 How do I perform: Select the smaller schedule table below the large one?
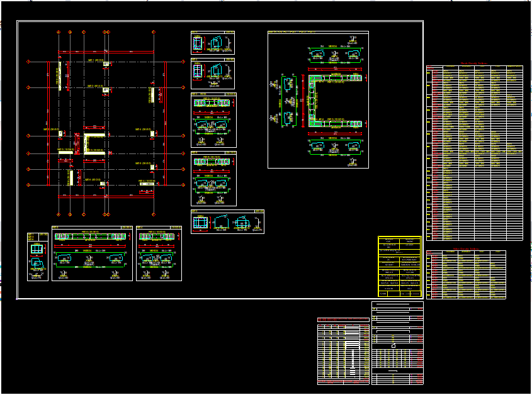coord(466,275)
